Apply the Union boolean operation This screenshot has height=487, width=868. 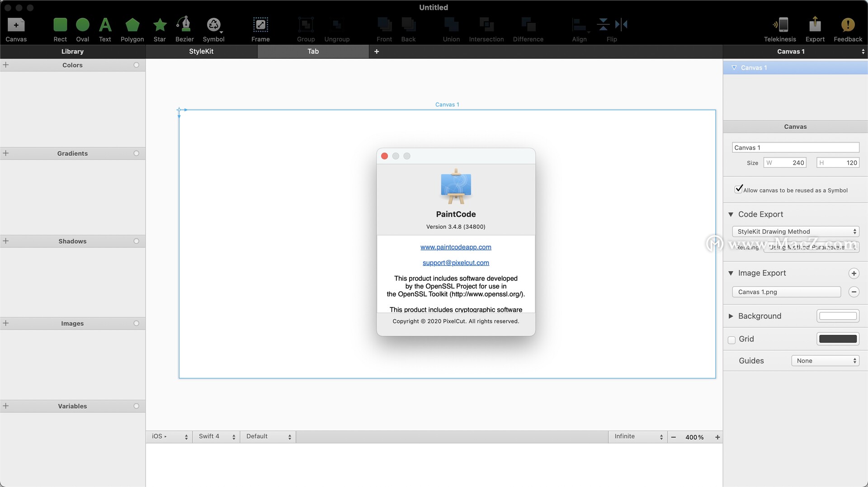point(451,29)
